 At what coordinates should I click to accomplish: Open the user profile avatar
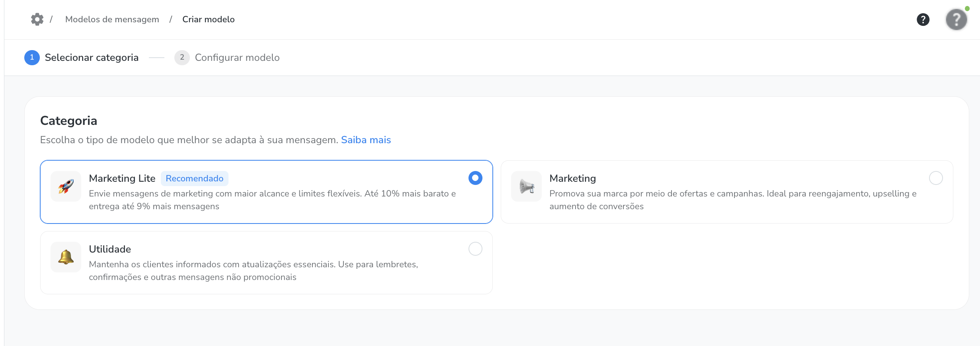pos(956,19)
